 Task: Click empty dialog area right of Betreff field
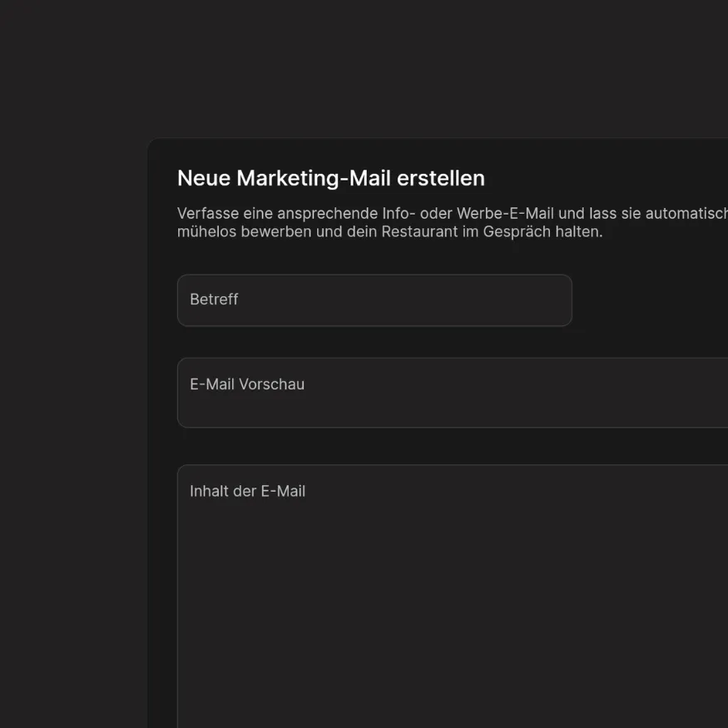649,300
